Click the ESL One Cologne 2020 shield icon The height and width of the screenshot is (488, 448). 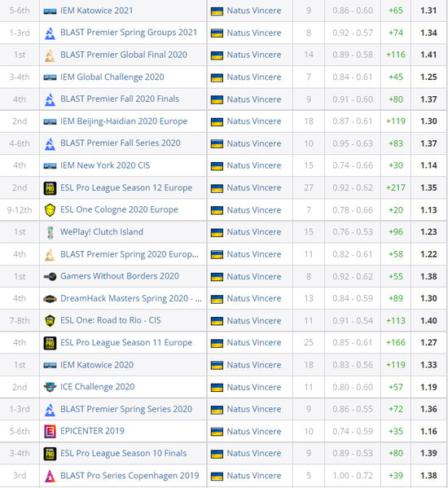click(50, 210)
